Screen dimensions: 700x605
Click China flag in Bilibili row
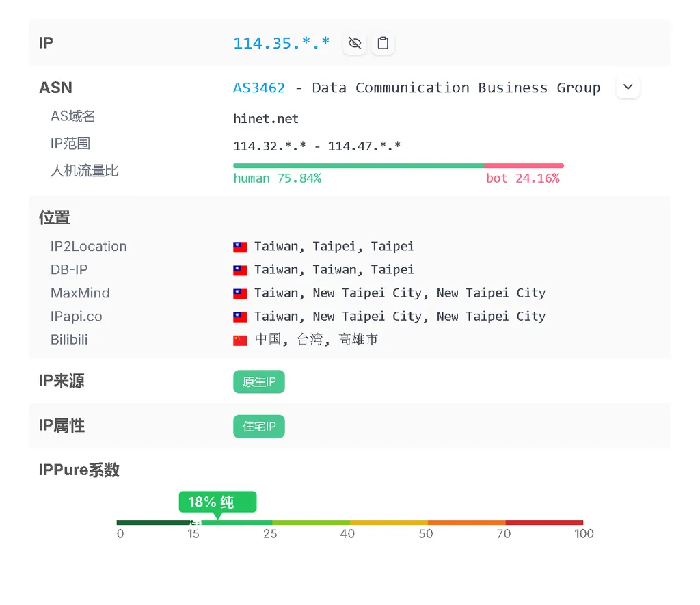240,340
